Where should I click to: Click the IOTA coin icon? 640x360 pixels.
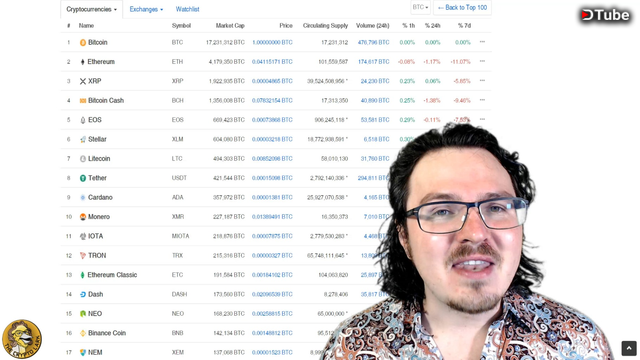(x=83, y=236)
